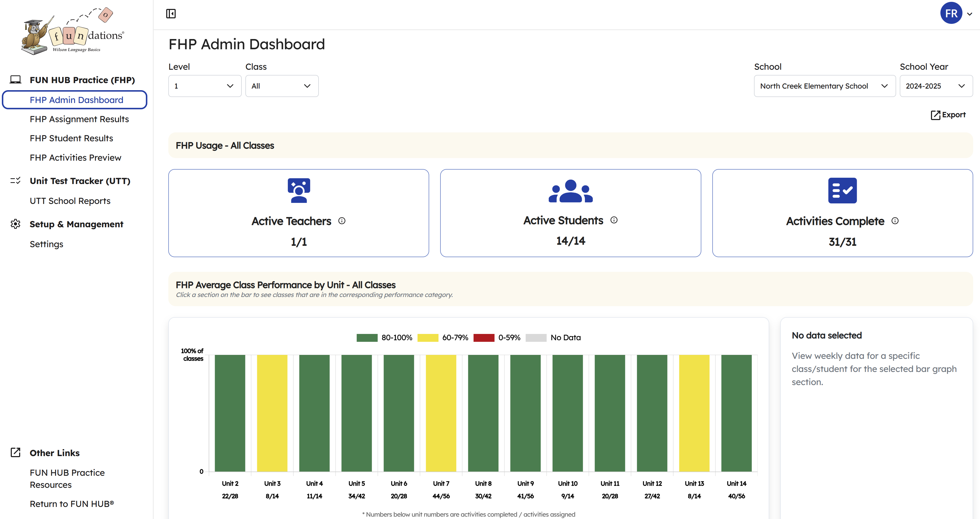Click the Setup & Management heading
This screenshot has width=980, height=519.
[77, 224]
